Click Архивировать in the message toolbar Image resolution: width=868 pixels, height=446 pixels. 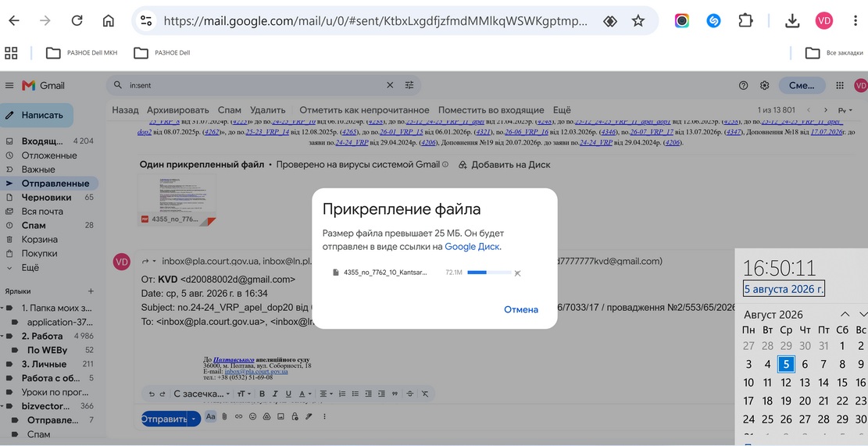pyautogui.click(x=177, y=110)
